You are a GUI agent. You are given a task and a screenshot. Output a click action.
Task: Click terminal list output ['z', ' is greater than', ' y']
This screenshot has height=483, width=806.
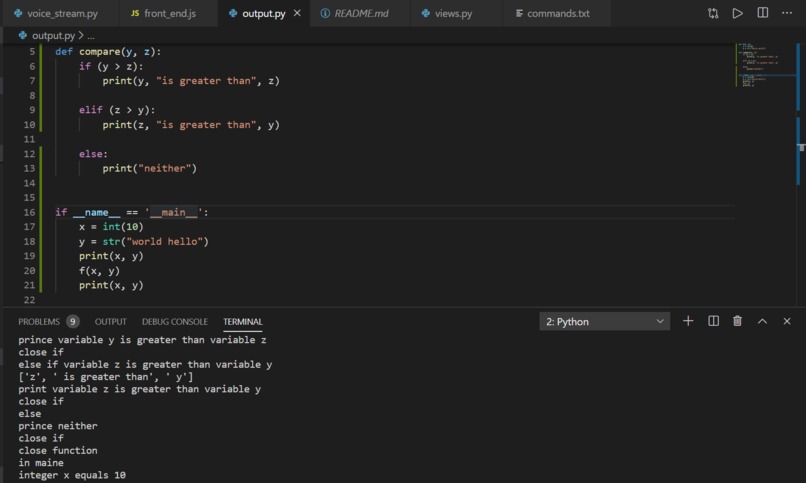[x=105, y=377]
